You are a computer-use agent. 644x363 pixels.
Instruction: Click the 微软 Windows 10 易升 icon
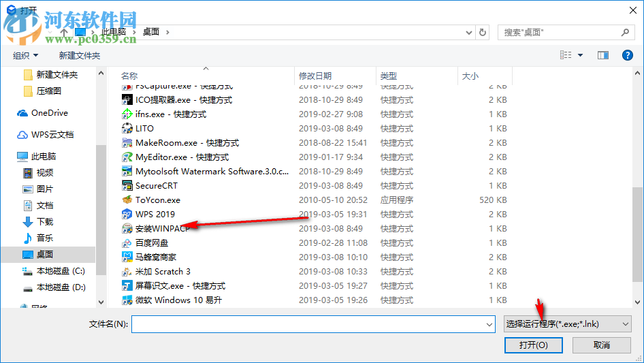point(127,300)
